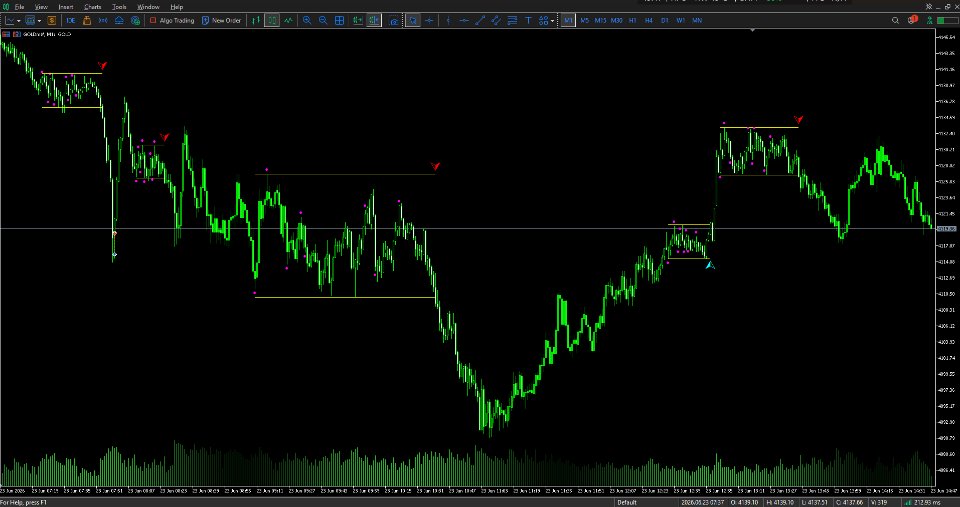Screen dimensions: 960x507
Task: Select the H4 timeframe
Action: [648, 20]
